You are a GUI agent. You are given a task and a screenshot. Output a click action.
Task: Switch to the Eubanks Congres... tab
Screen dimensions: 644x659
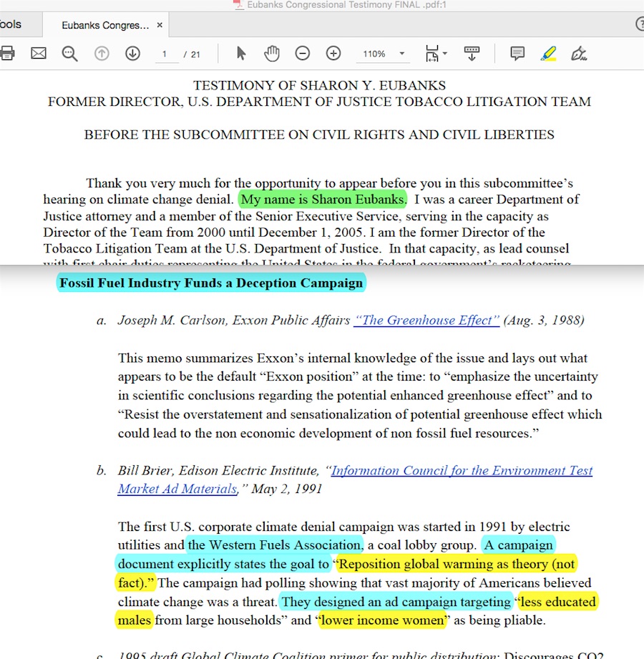point(105,25)
